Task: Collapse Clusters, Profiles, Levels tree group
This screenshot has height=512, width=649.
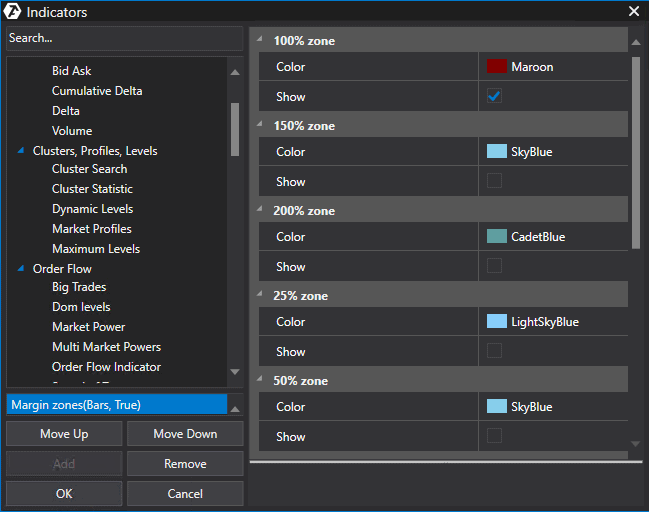Action: (x=21, y=151)
